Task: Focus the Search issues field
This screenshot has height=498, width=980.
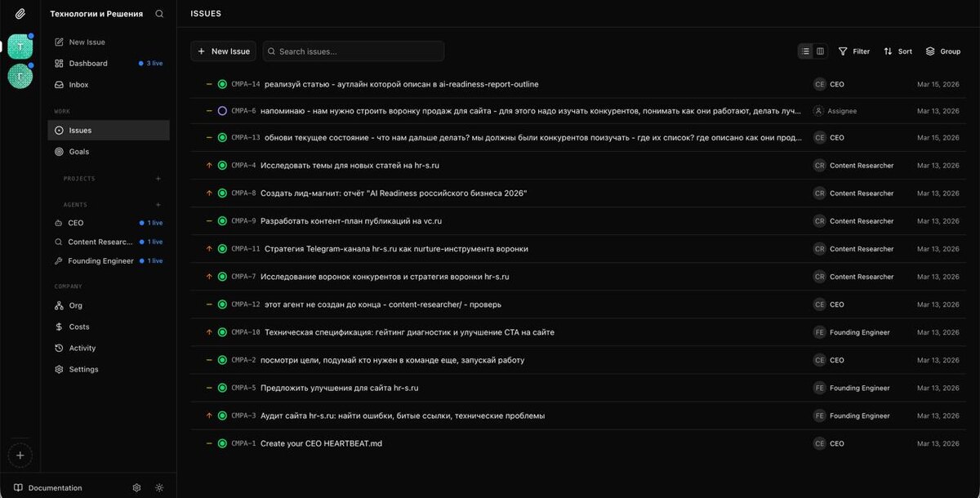Action: (x=354, y=51)
